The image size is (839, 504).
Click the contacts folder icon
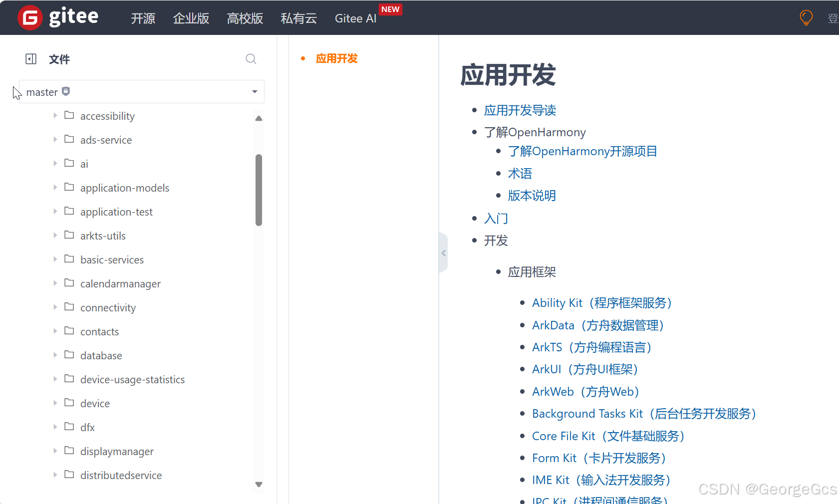point(69,331)
